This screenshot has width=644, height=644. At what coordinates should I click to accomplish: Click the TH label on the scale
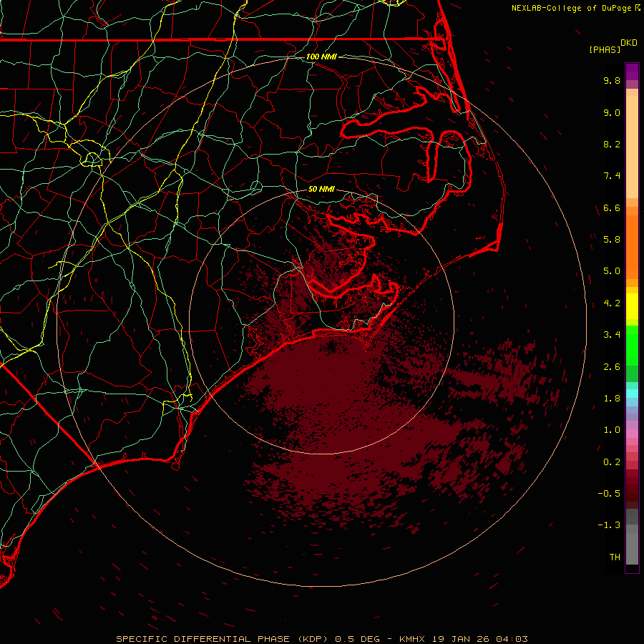[615, 557]
